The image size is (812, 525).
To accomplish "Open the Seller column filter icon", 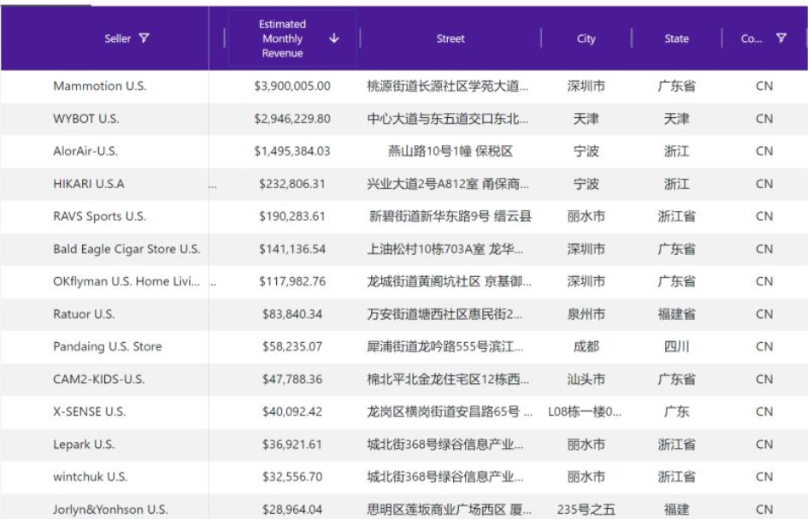I will [x=144, y=38].
